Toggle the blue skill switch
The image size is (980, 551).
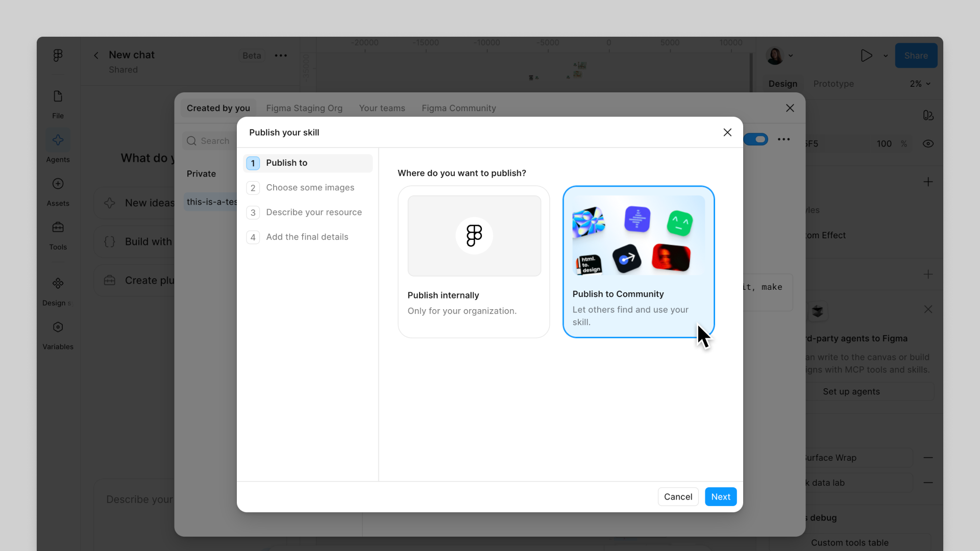tap(756, 139)
